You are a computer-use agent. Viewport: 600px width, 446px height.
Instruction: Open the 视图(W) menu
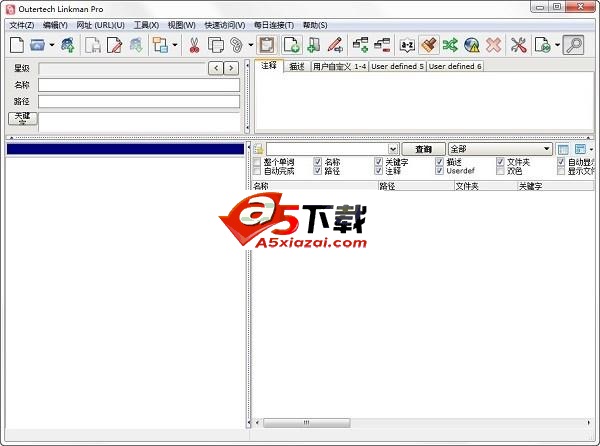[182, 25]
